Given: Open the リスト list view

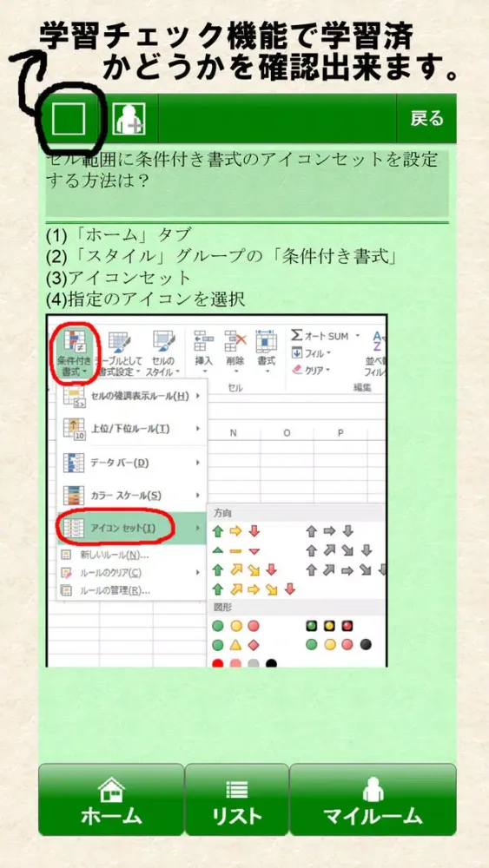Looking at the screenshot, I should click(x=236, y=799).
